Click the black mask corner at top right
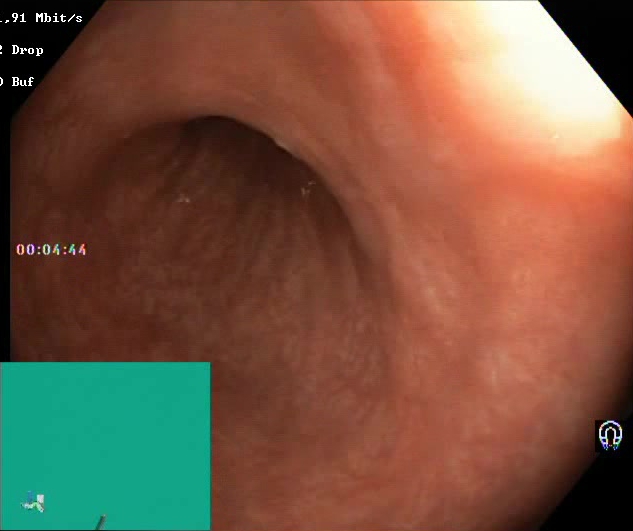The width and height of the screenshot is (633, 531). [597, 36]
